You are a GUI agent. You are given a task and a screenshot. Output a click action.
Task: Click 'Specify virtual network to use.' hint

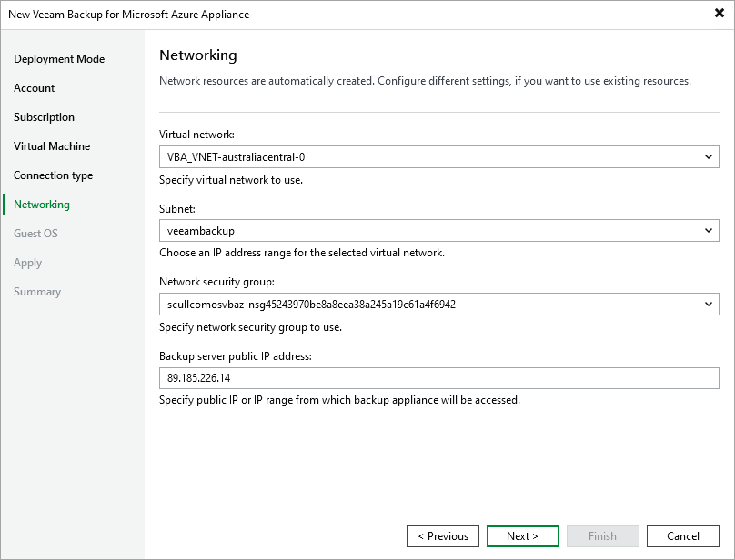(231, 180)
